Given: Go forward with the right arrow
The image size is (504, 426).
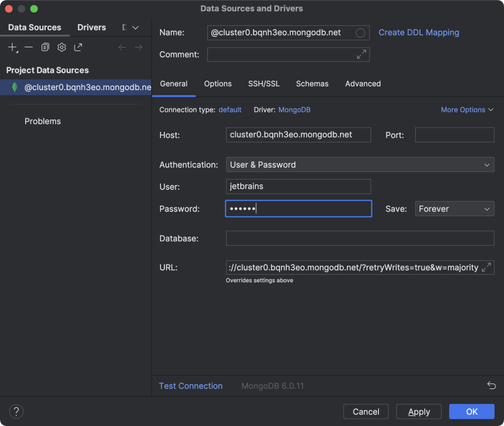Looking at the screenshot, I should 139,48.
